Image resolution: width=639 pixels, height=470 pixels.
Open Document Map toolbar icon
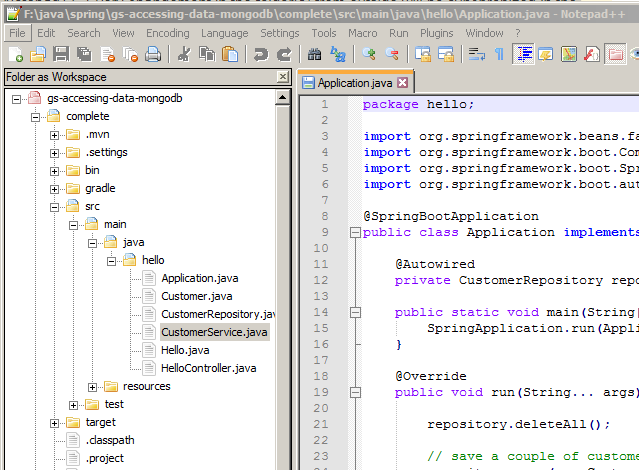[x=568, y=54]
